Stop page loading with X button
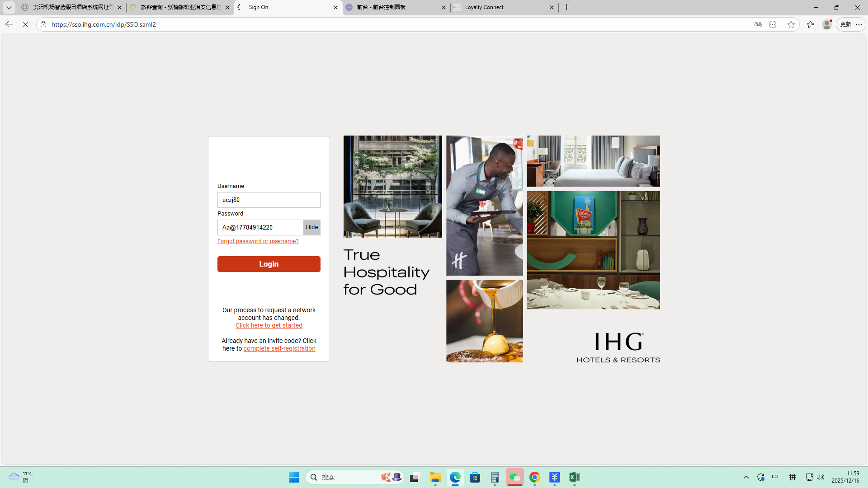Screen dimensions: 868x488 25,24
